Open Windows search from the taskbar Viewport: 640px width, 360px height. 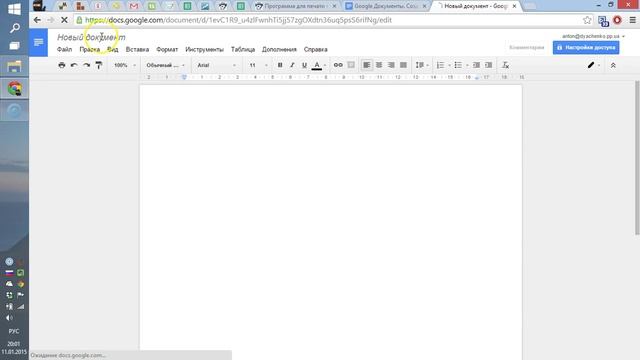coord(14,28)
